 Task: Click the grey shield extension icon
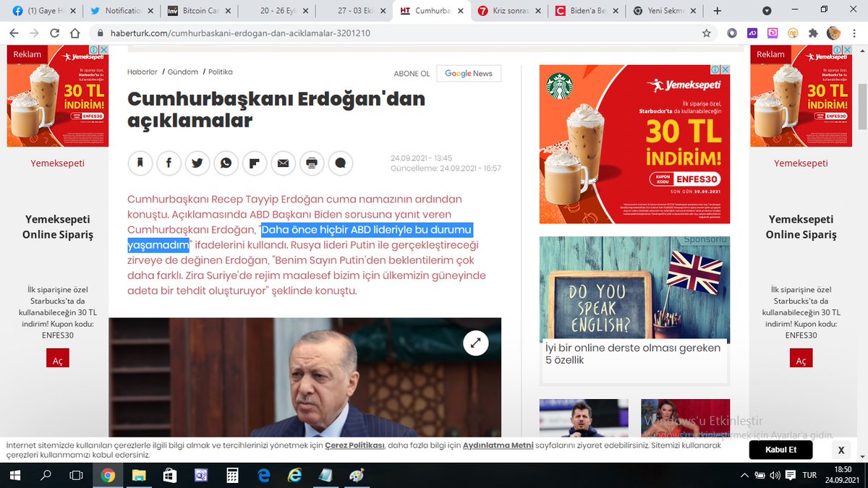coord(732,33)
